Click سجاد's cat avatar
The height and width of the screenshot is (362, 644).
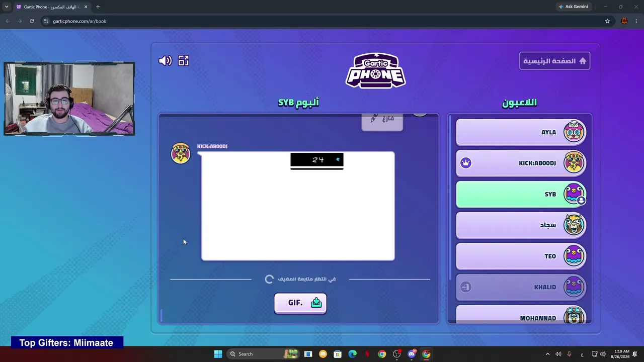pyautogui.click(x=574, y=225)
